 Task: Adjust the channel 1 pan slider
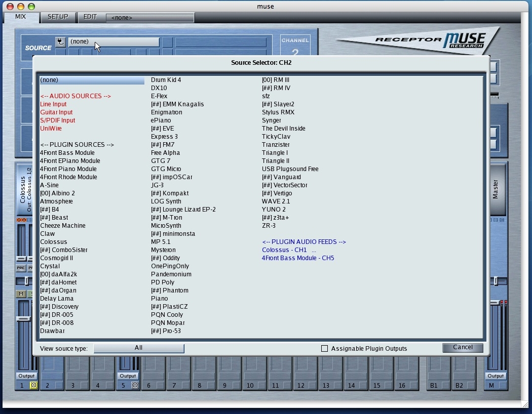coord(26,281)
